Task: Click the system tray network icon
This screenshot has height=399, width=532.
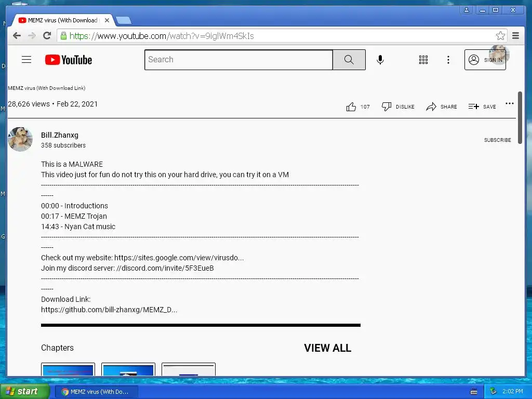Action: tap(493, 392)
